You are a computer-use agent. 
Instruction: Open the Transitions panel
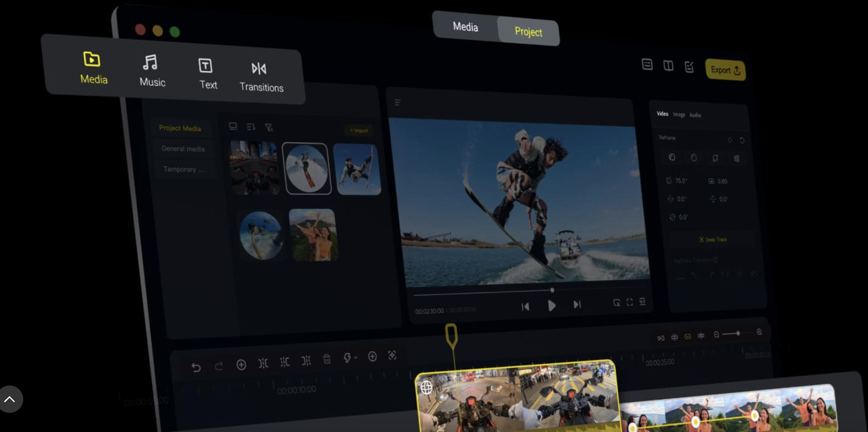[261, 77]
